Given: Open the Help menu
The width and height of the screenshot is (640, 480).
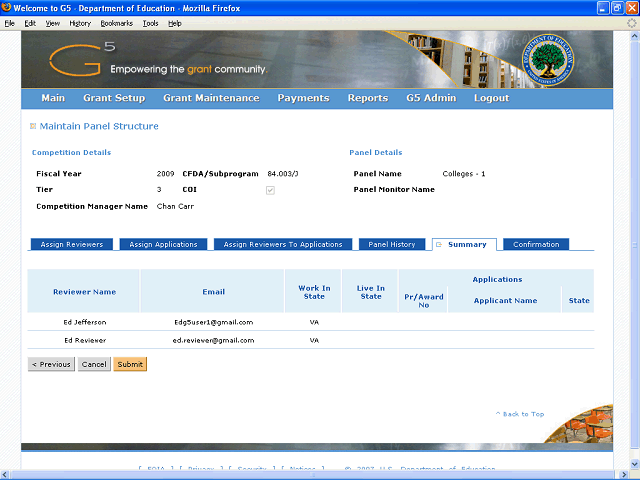Looking at the screenshot, I should click(x=175, y=23).
